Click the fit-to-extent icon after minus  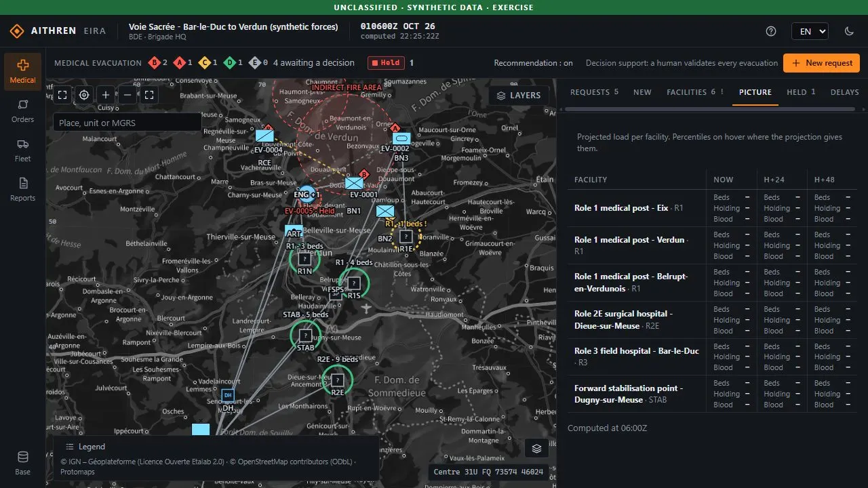[150, 95]
